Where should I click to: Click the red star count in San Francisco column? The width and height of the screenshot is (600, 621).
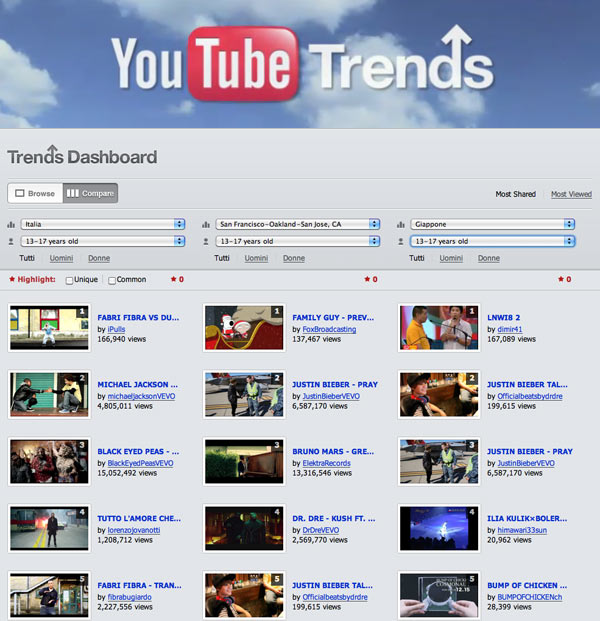371,279
